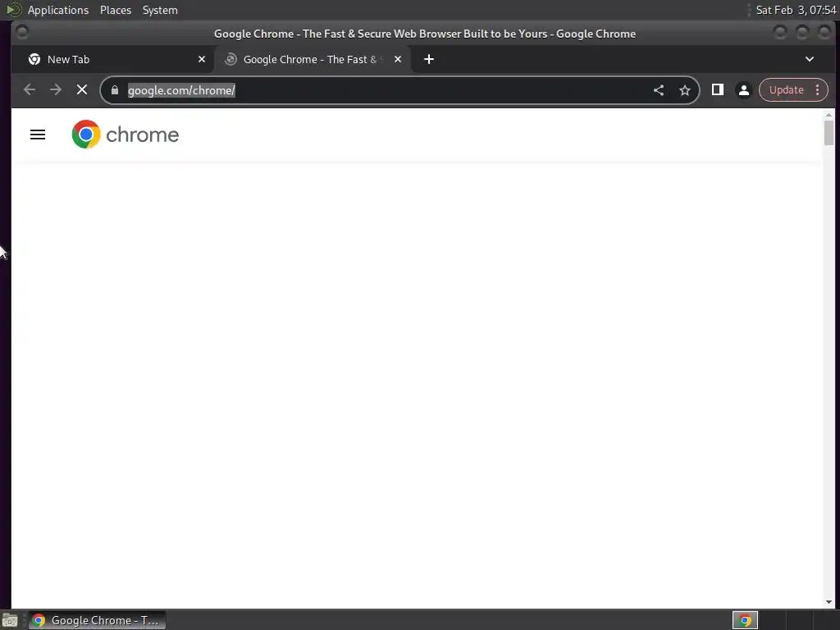Open the profile avatar menu
840x630 pixels.
pyautogui.click(x=743, y=90)
